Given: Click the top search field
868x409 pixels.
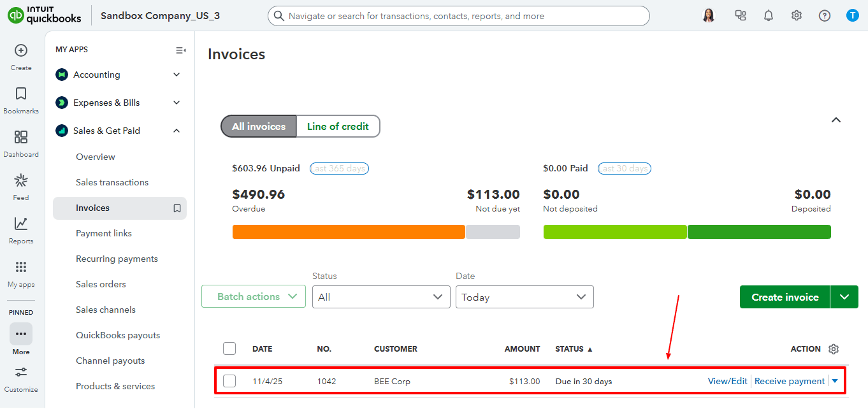Looking at the screenshot, I should pyautogui.click(x=458, y=15).
